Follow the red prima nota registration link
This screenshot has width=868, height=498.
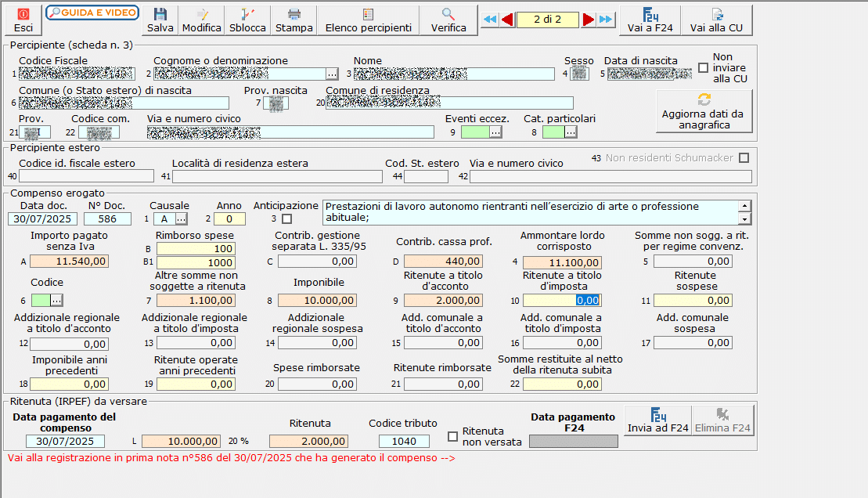pos(232,458)
